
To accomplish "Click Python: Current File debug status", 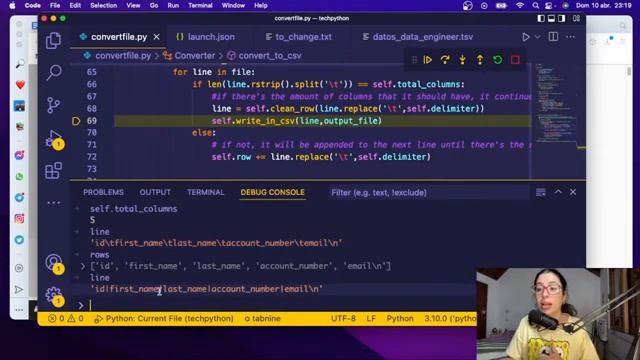I will (164, 318).
